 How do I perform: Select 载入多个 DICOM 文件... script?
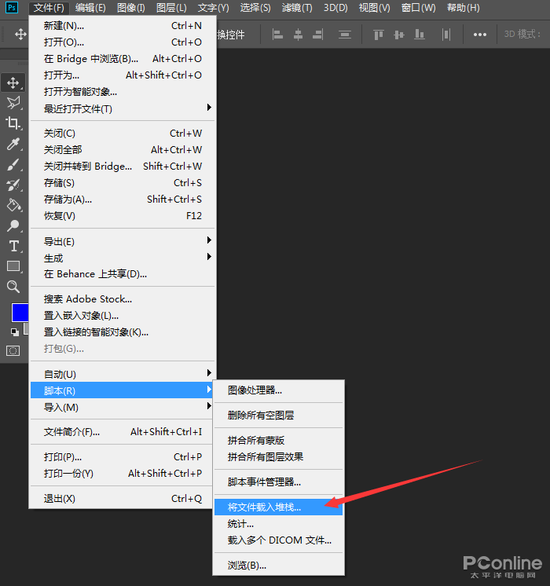click(278, 540)
